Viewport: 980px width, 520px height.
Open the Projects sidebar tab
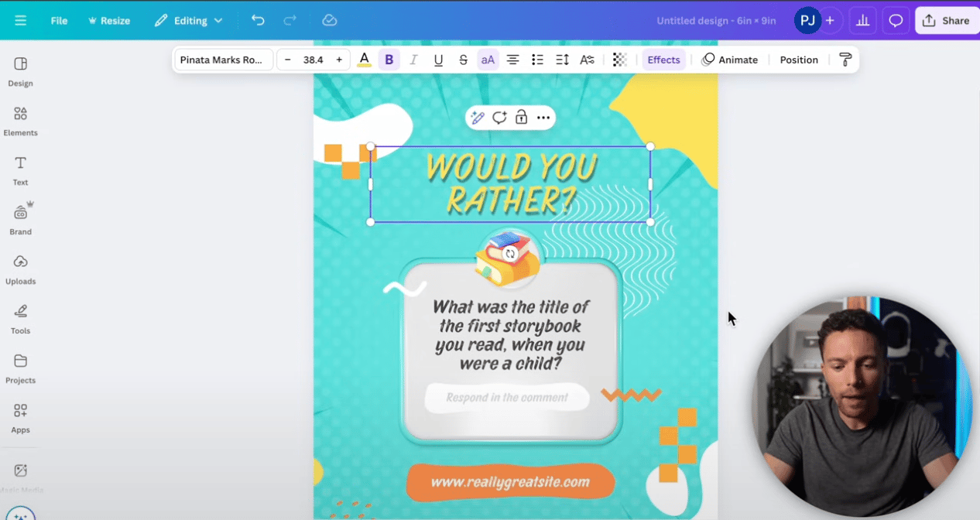(x=20, y=368)
